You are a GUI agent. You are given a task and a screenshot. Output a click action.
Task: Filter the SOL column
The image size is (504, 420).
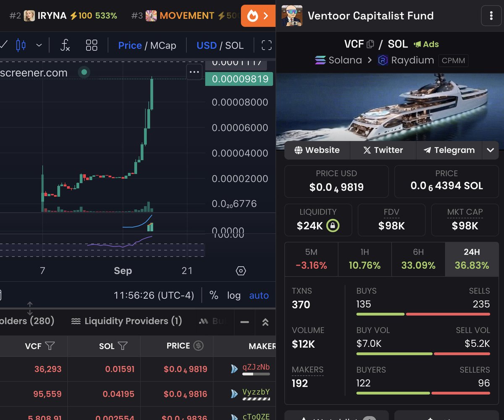pyautogui.click(x=123, y=346)
